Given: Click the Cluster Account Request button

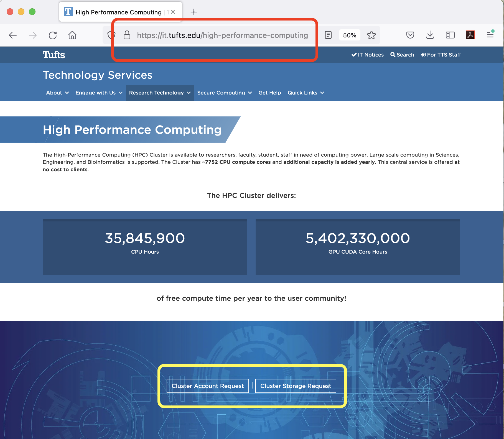Looking at the screenshot, I should 207,386.
